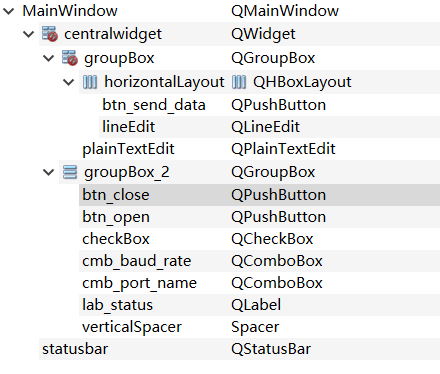Click the QHBoxLayout class icon
This screenshot has width=440, height=374.
[239, 82]
